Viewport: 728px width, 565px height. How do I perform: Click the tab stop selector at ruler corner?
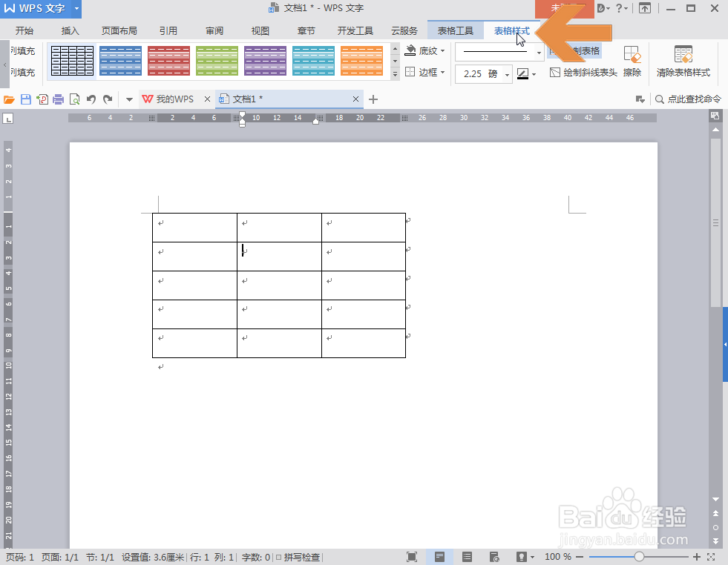pyautogui.click(x=8, y=119)
